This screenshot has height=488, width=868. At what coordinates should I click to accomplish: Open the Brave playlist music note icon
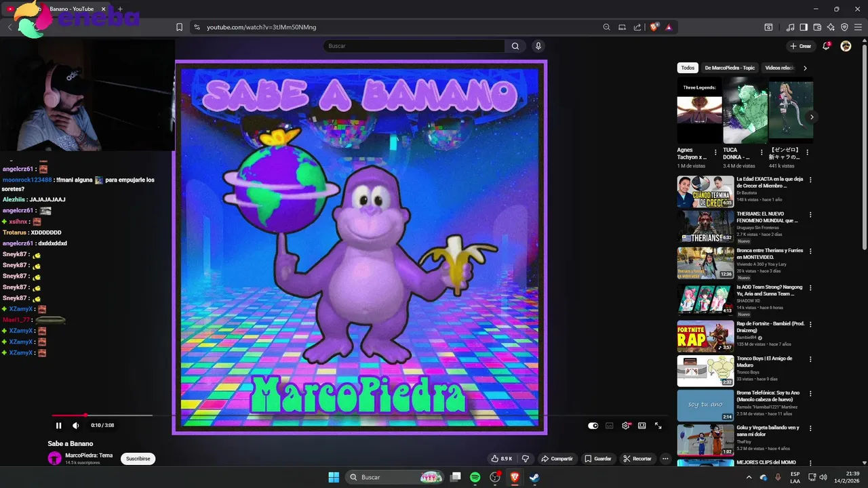point(790,27)
